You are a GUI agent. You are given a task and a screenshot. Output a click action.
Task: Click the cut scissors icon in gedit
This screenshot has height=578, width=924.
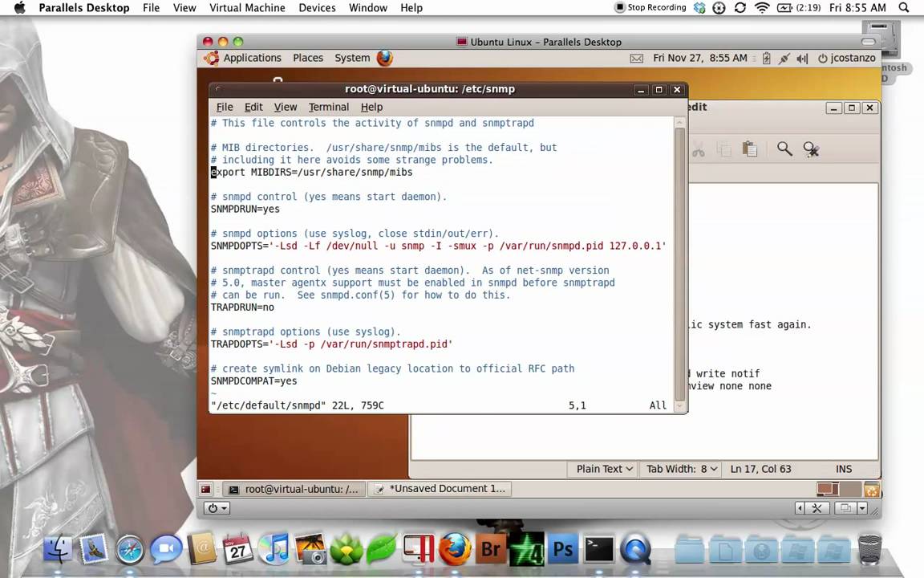click(x=699, y=150)
